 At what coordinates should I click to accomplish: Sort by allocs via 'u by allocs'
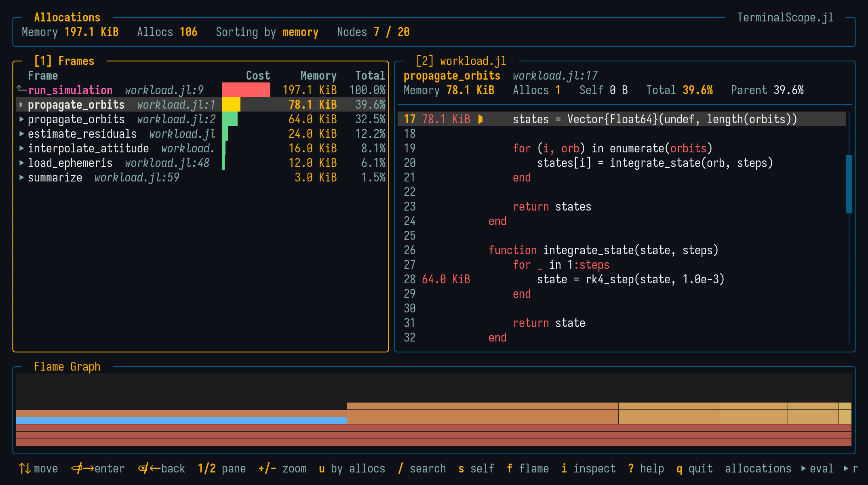tap(352, 468)
